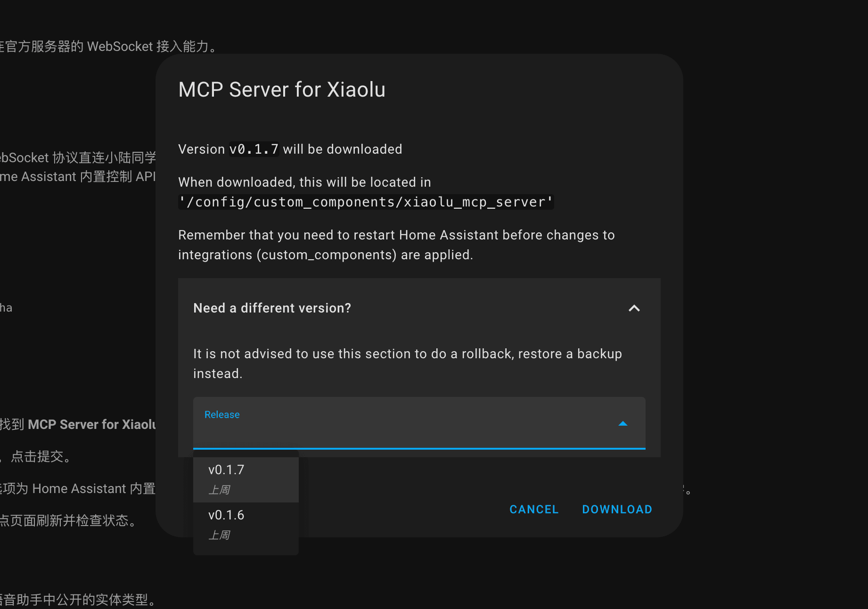Click the "上周" date under v0.1.6
The image size is (868, 609).
coord(219,535)
